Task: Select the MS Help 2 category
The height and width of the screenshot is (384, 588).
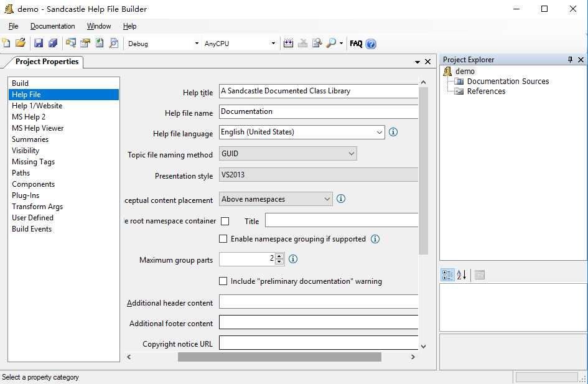Action: [63, 117]
